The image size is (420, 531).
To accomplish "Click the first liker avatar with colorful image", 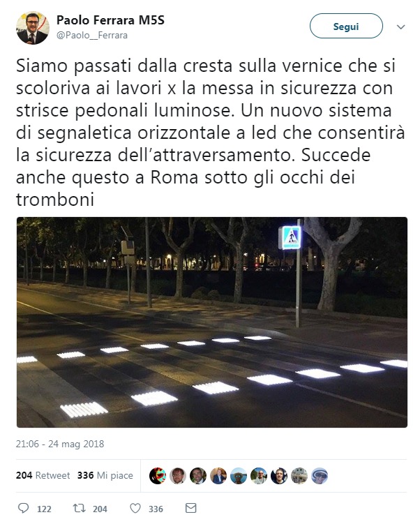I will pos(158,475).
